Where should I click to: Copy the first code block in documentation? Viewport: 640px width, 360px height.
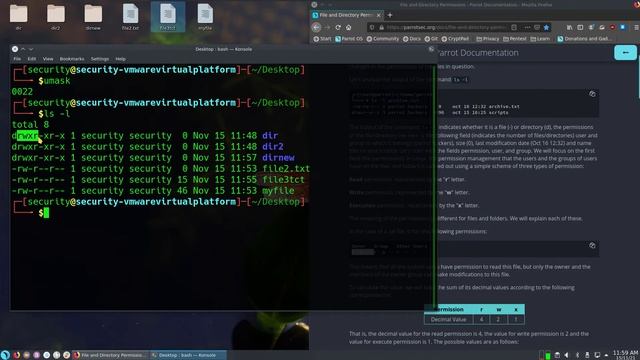pos(592,94)
